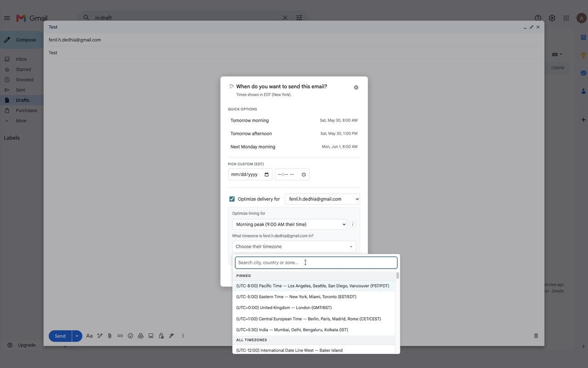This screenshot has width=588, height=368.
Task: Select International Date Line West timezone
Action: 313,350
